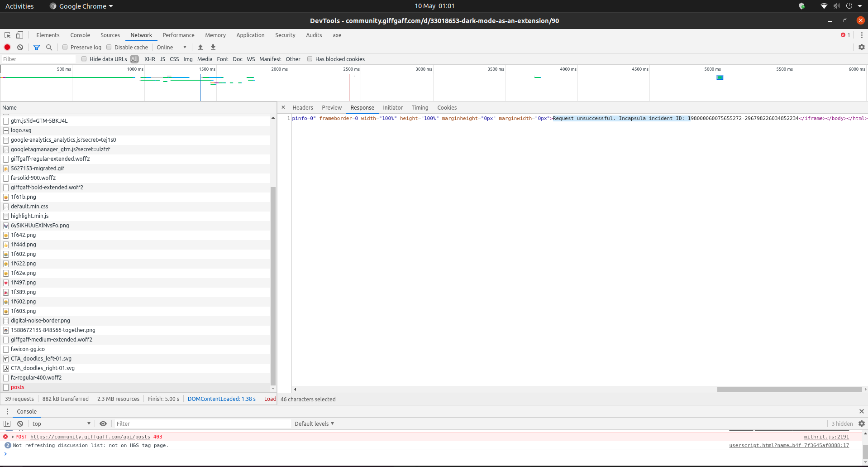
Task: Check the Has blocked cookies filter
Action: click(310, 58)
